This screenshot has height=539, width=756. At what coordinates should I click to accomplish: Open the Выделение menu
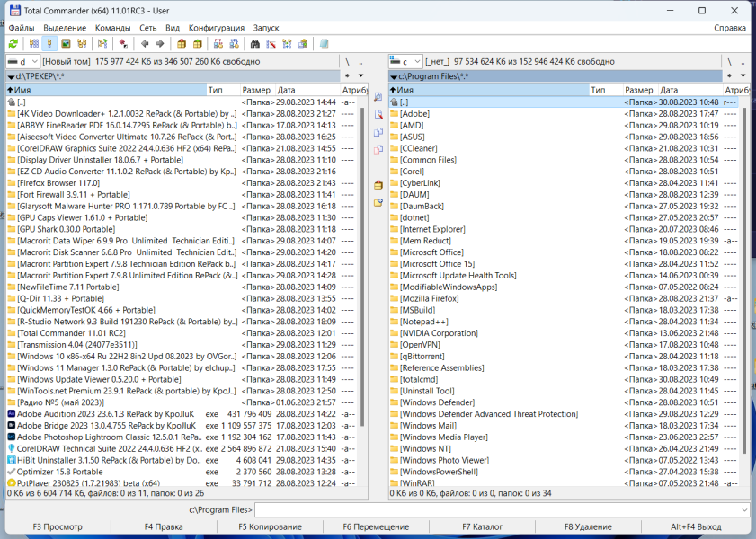pos(65,28)
